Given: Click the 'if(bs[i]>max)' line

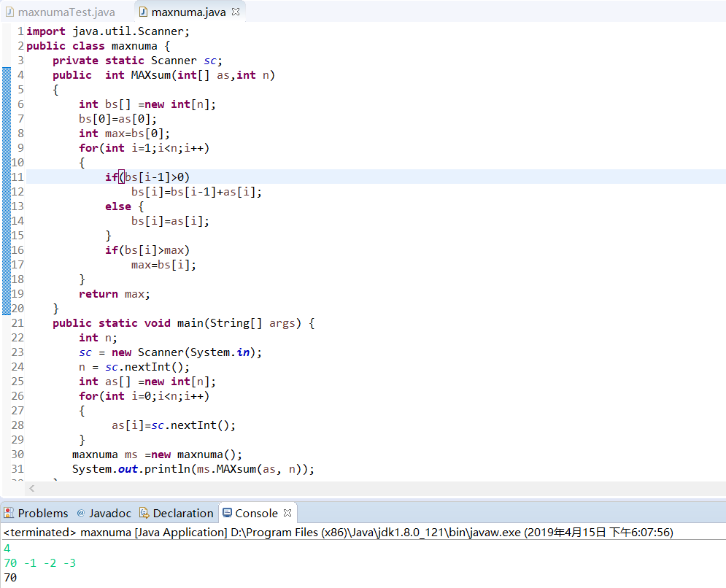Looking at the screenshot, I should 147,250.
